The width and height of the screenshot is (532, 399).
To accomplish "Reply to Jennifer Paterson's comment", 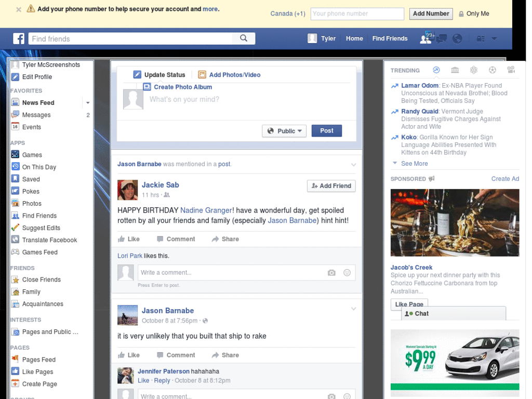I will (x=162, y=380).
